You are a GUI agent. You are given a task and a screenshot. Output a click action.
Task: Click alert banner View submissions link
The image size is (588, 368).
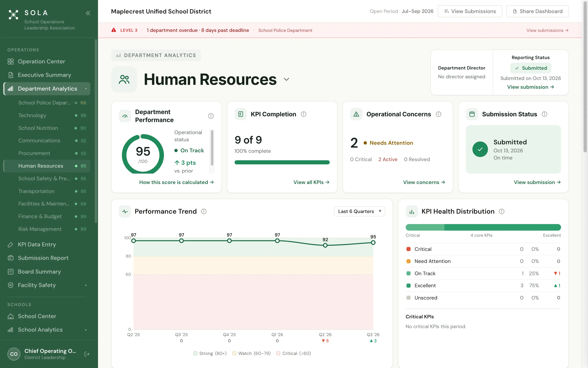pyautogui.click(x=547, y=30)
